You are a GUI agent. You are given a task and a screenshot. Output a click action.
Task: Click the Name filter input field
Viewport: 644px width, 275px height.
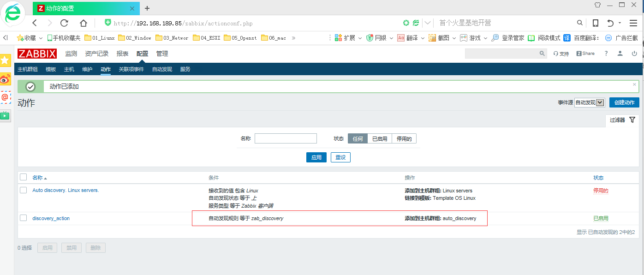pyautogui.click(x=286, y=138)
